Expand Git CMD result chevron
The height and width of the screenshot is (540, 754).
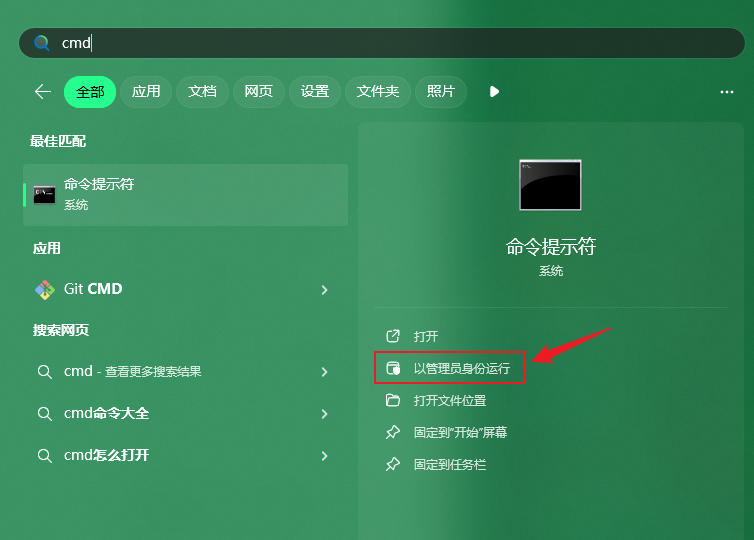click(x=325, y=289)
